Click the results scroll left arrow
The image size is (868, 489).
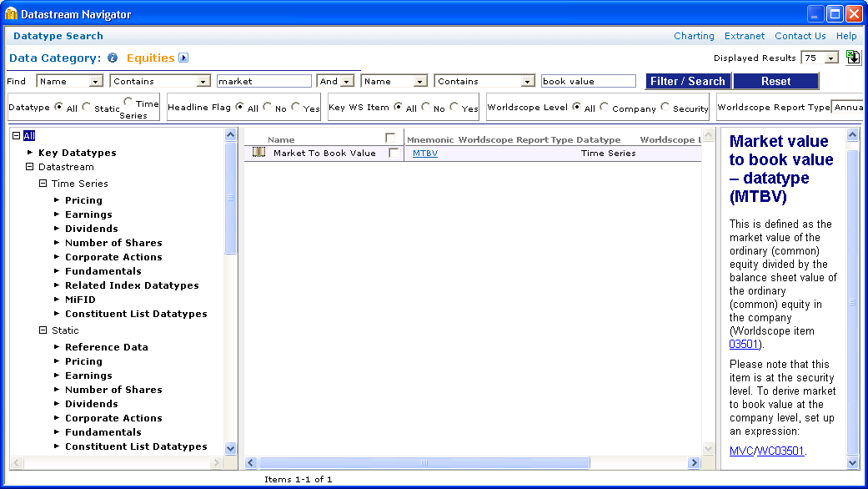click(x=251, y=462)
